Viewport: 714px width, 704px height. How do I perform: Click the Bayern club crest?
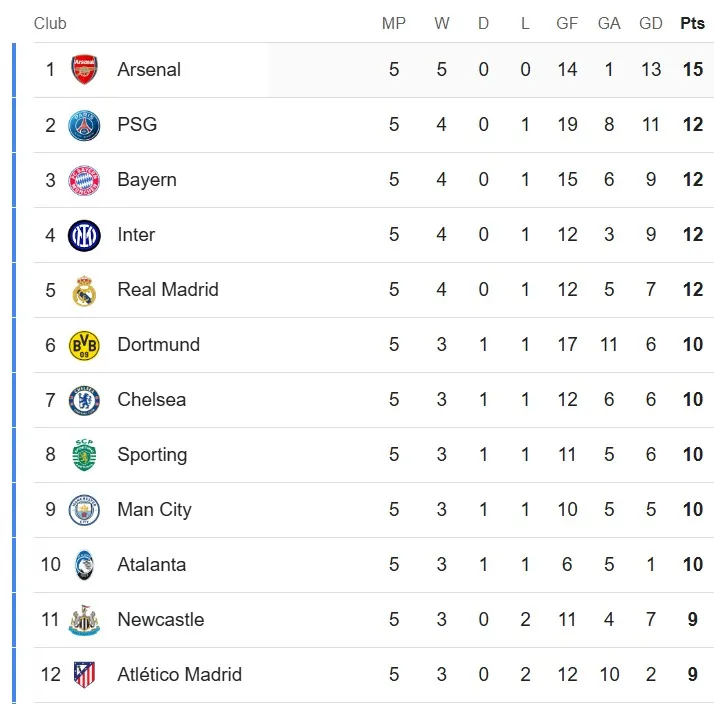click(84, 180)
